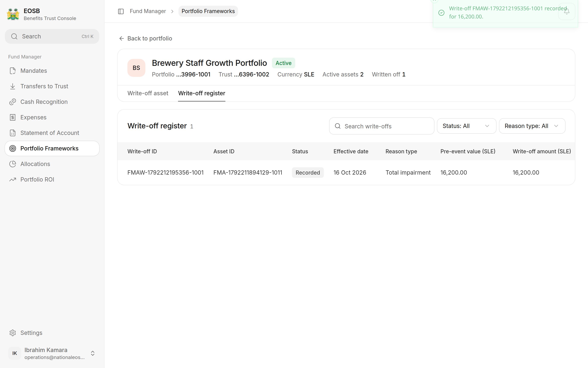
Task: Click the 16 Oct 2026 effective date
Action: point(350,173)
